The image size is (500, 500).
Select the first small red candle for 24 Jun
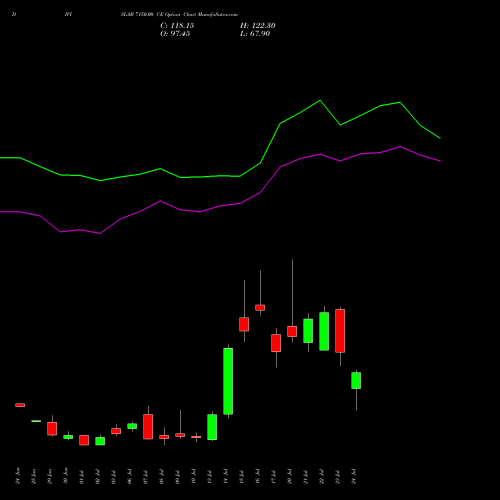click(x=20, y=405)
